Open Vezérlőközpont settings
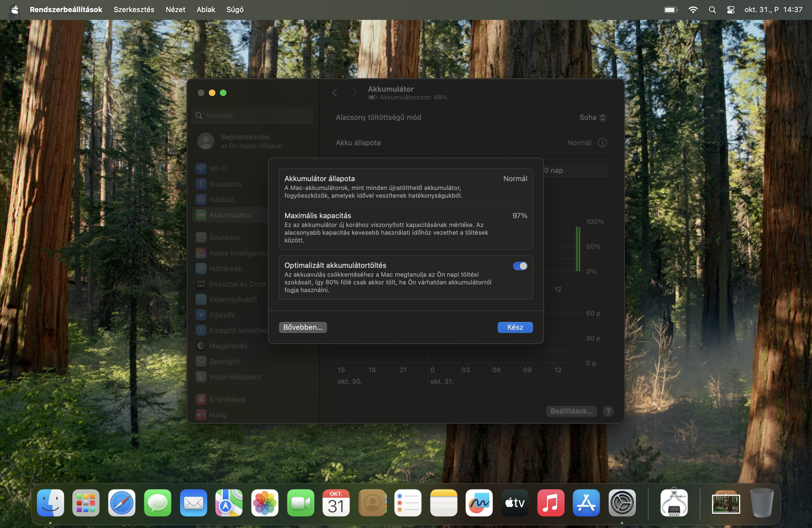812x528 pixels. click(234, 377)
